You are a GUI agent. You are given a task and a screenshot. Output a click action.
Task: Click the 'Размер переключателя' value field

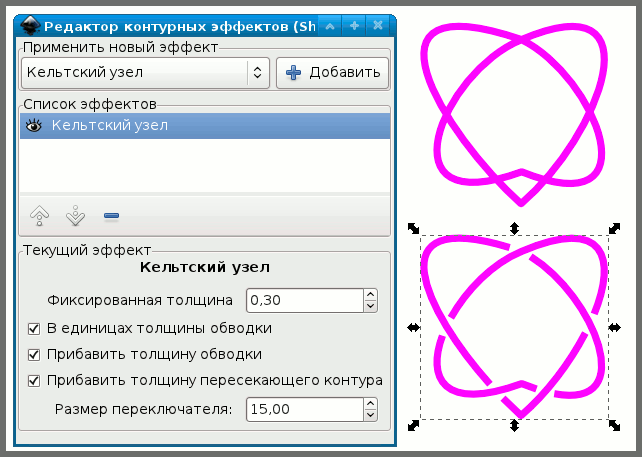point(303,409)
